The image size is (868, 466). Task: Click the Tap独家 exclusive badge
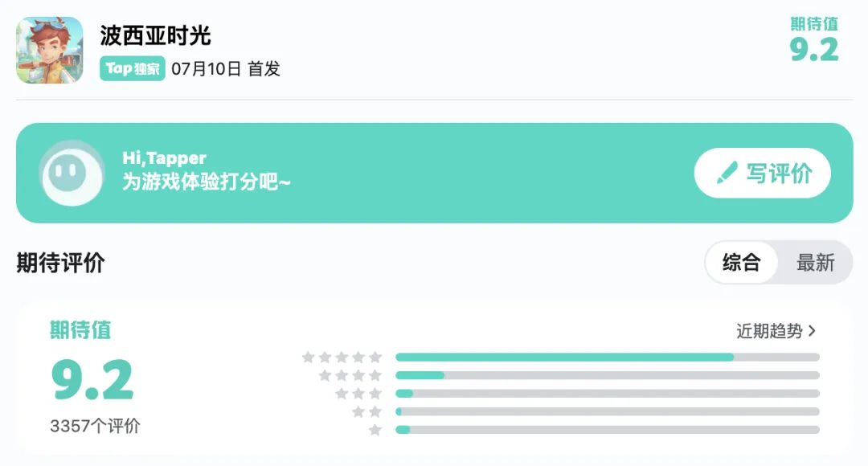coord(133,68)
